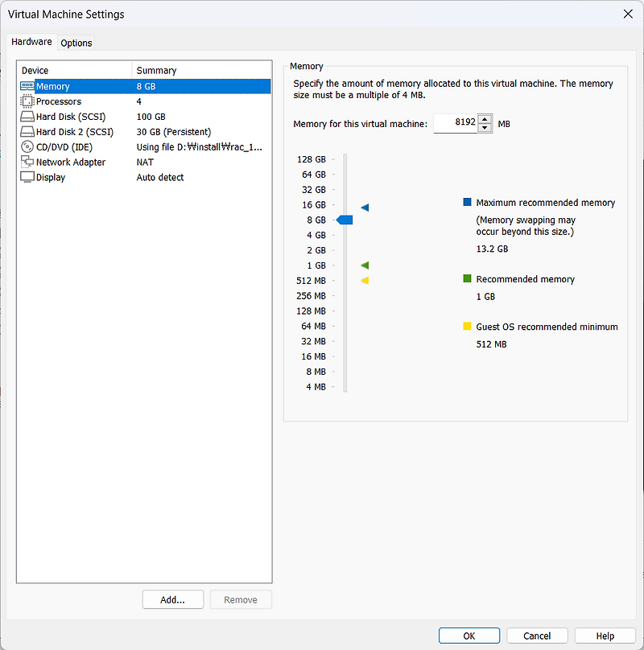644x650 pixels.
Task: Click inside the memory size input field
Action: pyautogui.click(x=456, y=123)
